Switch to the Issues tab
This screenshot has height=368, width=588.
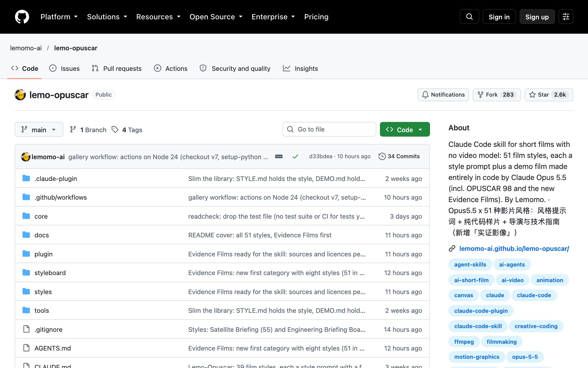click(x=64, y=68)
